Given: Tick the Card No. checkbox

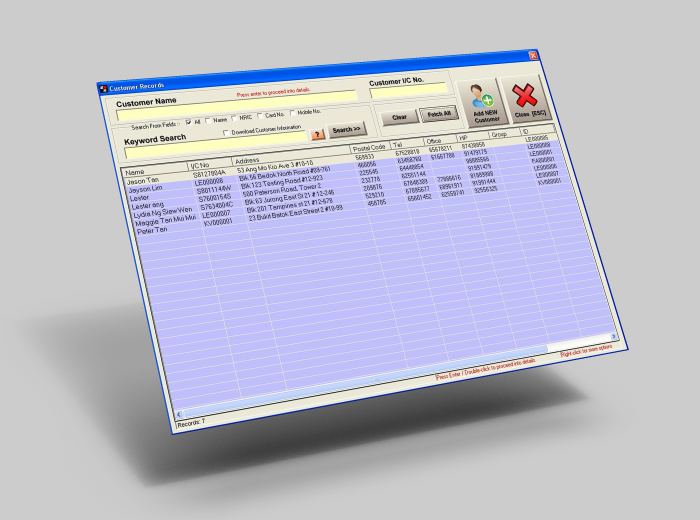Looking at the screenshot, I should point(261,116).
